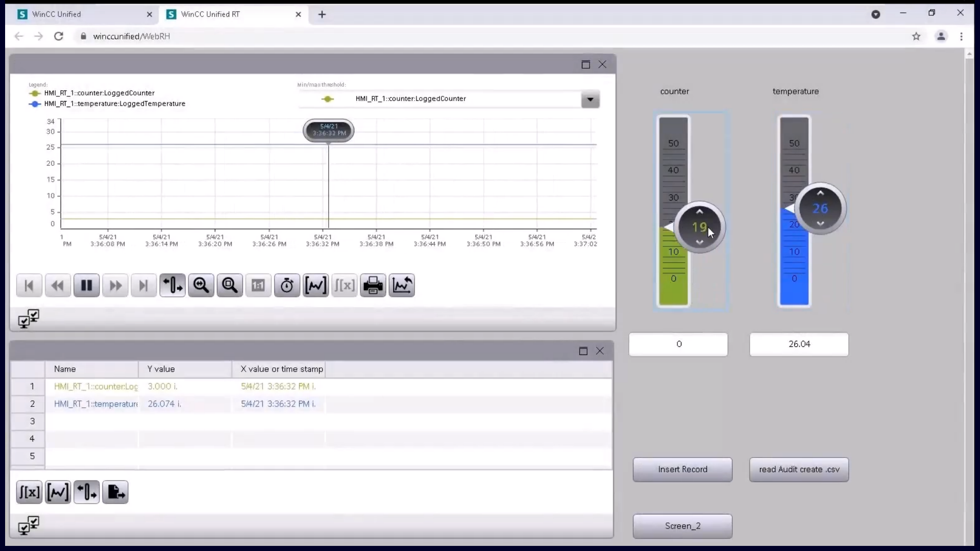Click the greyed calculate statistics f(x) icon

click(x=345, y=286)
